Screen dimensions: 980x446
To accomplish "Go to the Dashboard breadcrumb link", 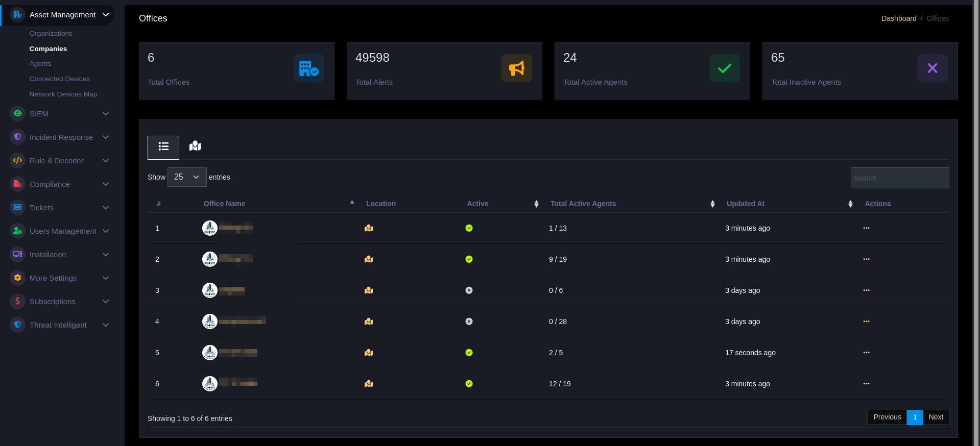I will [898, 18].
